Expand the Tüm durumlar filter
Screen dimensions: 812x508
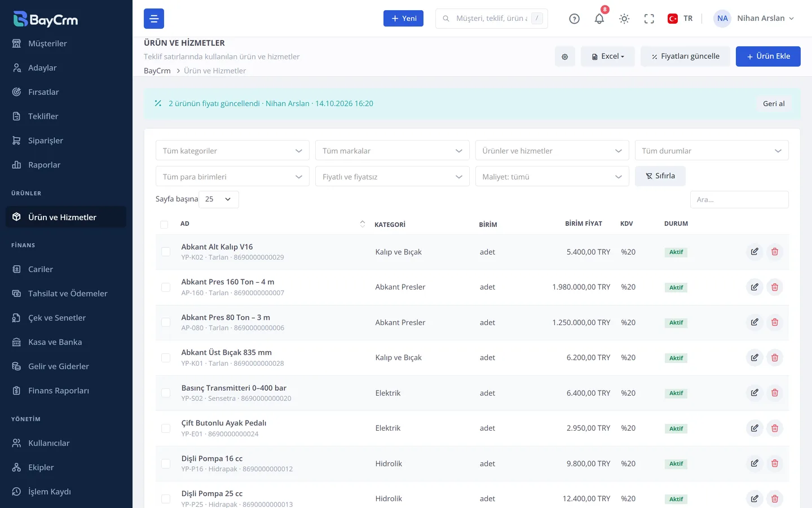coord(712,151)
